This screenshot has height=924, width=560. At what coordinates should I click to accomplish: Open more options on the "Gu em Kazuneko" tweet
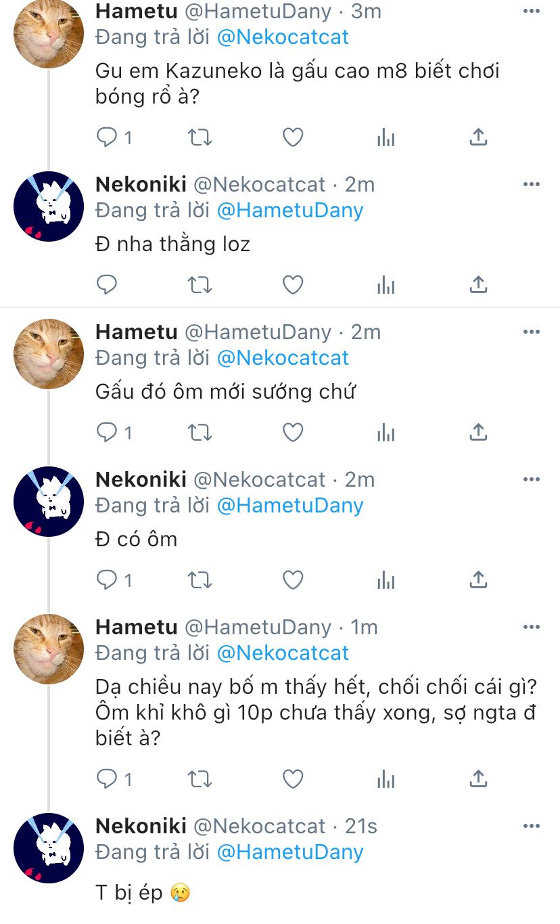click(x=532, y=12)
